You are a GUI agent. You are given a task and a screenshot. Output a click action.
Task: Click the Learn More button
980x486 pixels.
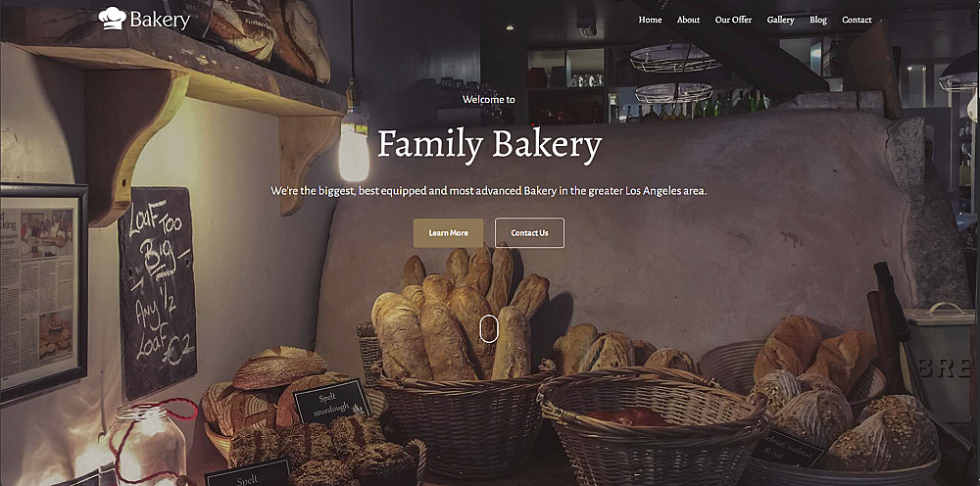448,233
